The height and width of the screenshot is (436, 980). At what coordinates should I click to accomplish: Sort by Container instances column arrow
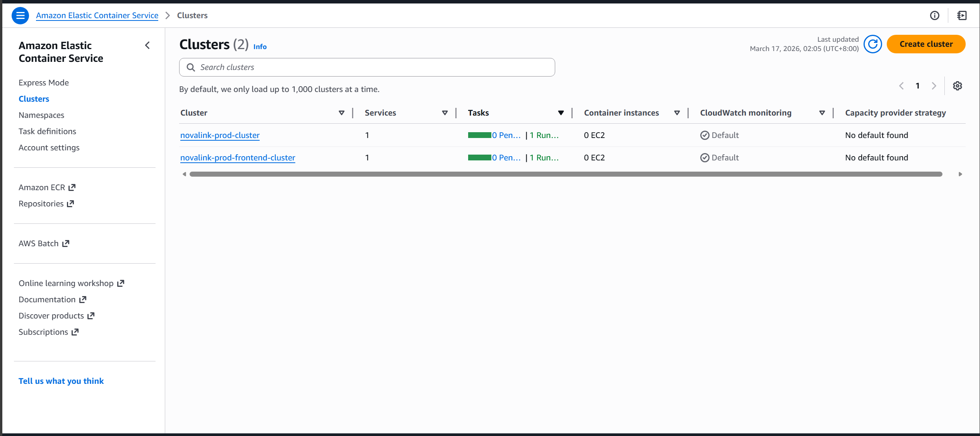point(677,113)
